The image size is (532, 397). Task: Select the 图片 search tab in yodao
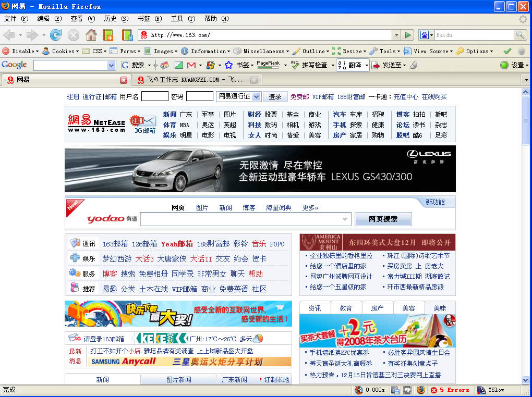(x=202, y=207)
